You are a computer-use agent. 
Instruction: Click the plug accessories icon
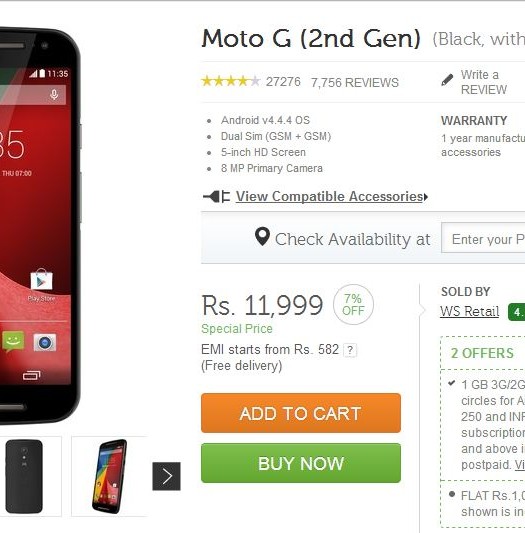point(217,196)
